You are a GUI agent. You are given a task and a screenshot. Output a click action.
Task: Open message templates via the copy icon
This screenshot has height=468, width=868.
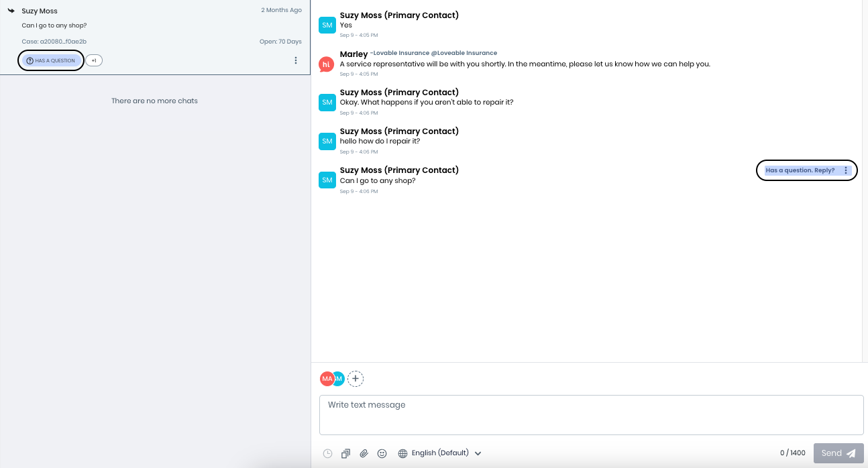tap(345, 453)
